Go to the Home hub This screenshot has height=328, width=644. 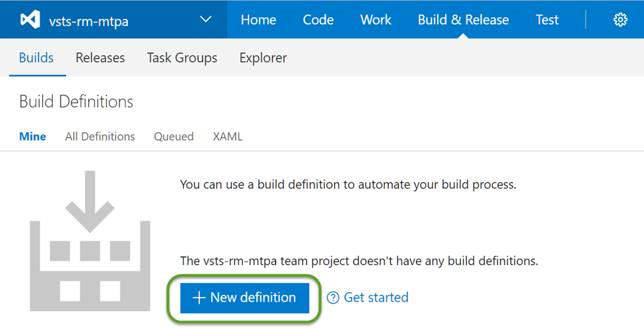click(258, 20)
